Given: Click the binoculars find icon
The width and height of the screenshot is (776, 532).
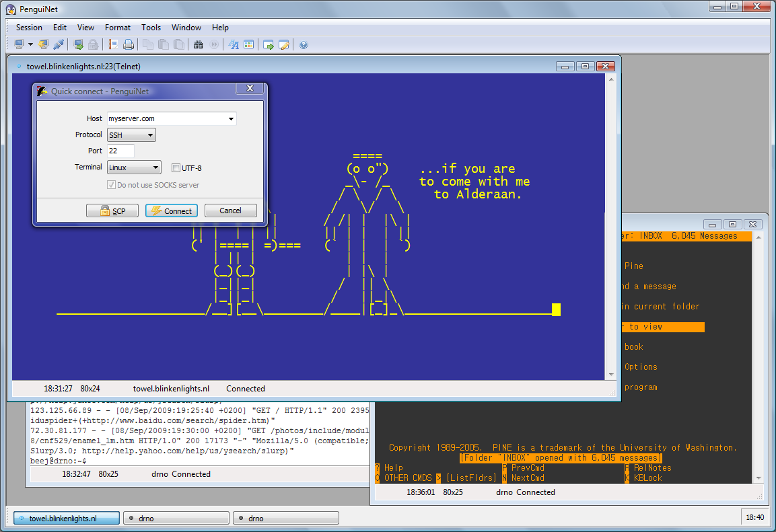Looking at the screenshot, I should click(199, 44).
